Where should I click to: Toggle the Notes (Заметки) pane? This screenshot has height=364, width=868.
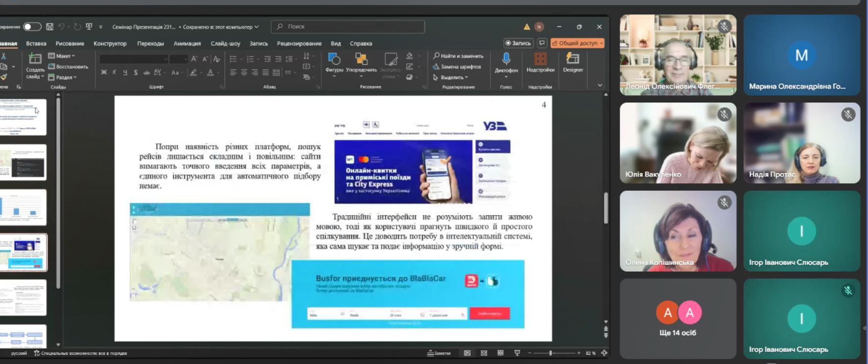439,353
